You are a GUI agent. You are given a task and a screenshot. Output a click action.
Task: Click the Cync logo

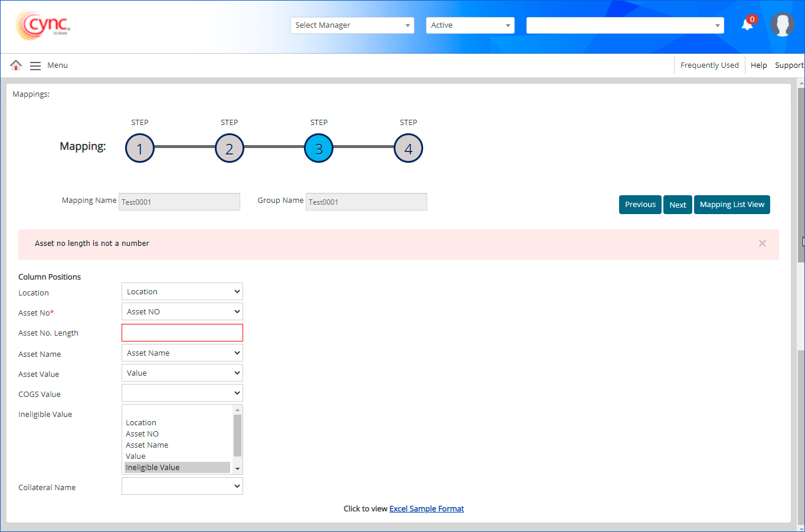click(x=43, y=25)
